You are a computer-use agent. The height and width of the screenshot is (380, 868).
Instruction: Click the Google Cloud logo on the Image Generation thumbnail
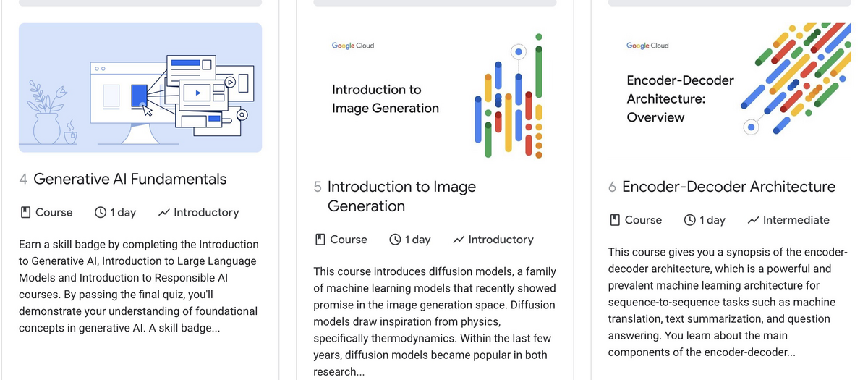[353, 46]
